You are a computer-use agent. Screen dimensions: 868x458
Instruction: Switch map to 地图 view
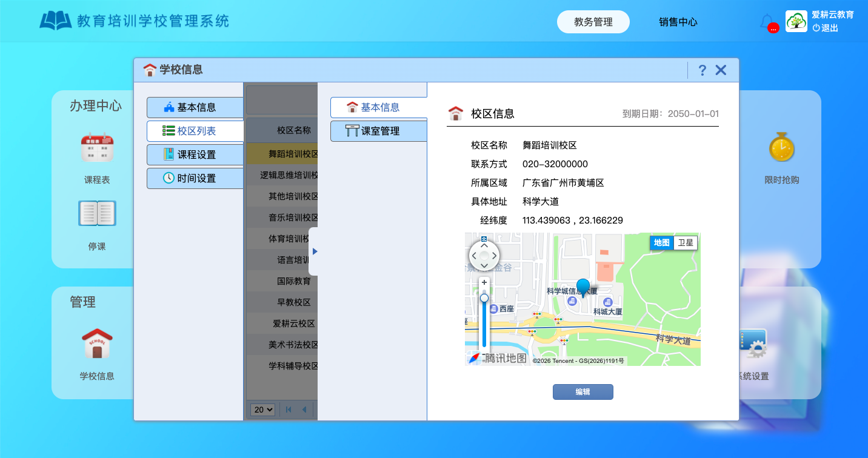pos(662,243)
